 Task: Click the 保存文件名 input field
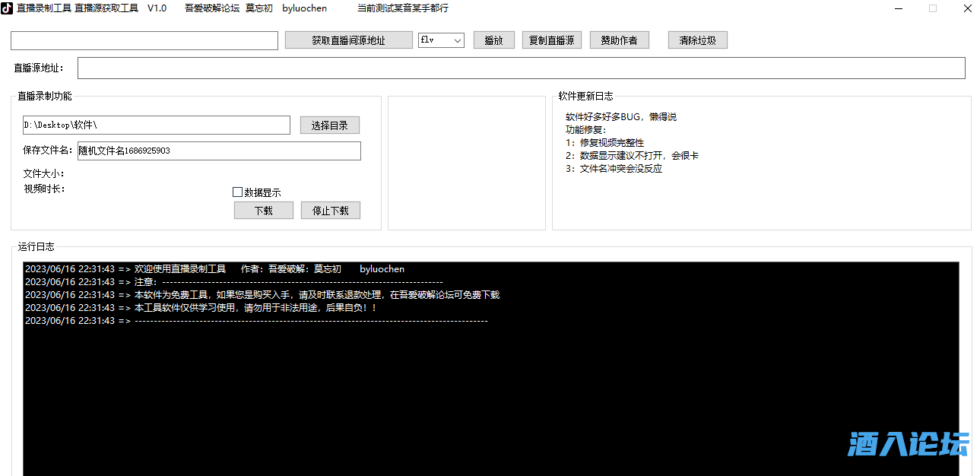[219, 151]
